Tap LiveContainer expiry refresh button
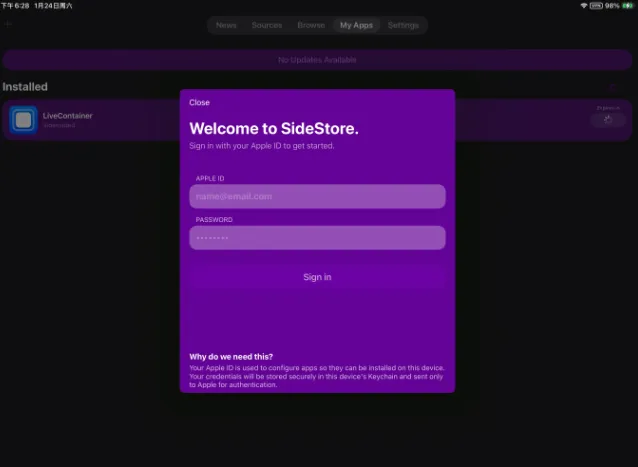The image size is (638, 467). pos(608,120)
